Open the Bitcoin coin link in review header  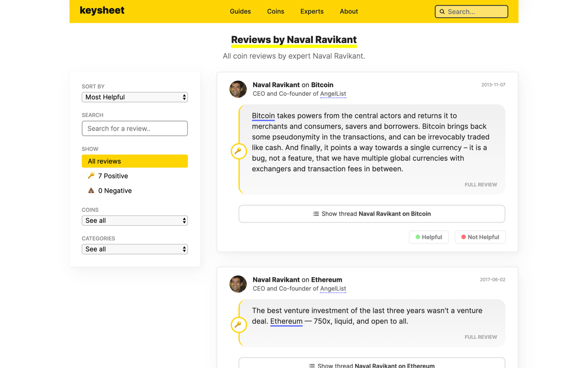point(322,85)
